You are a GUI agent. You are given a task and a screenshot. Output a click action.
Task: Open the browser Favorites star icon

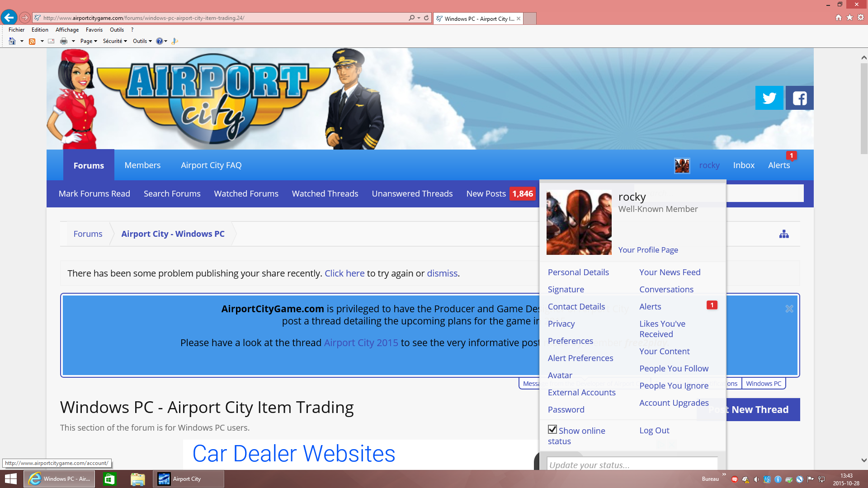pyautogui.click(x=849, y=18)
